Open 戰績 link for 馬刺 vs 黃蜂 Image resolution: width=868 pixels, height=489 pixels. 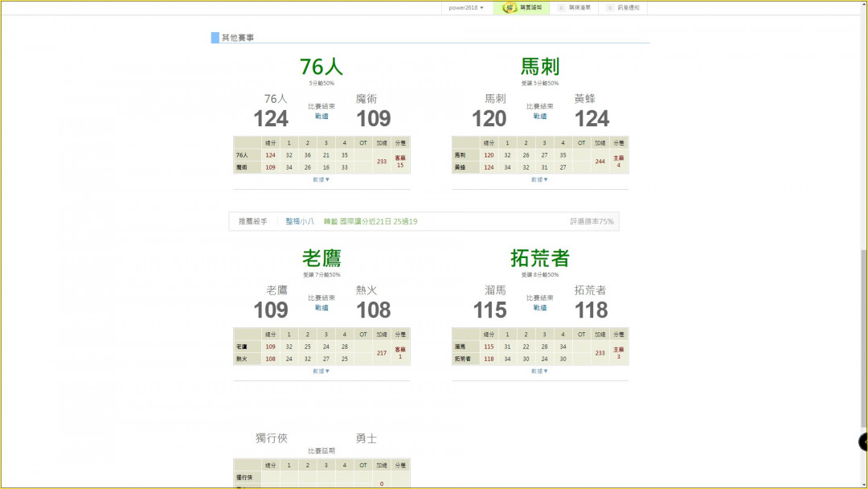tap(540, 117)
